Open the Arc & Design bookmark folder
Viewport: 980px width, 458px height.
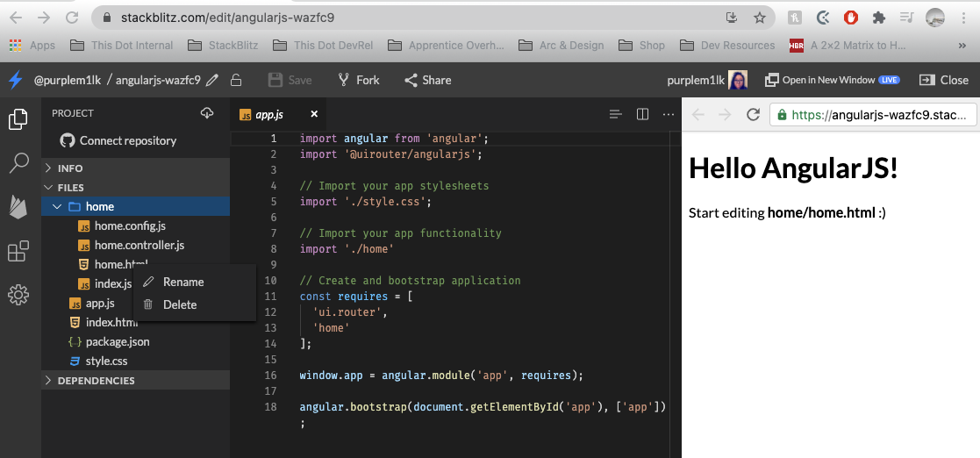562,45
